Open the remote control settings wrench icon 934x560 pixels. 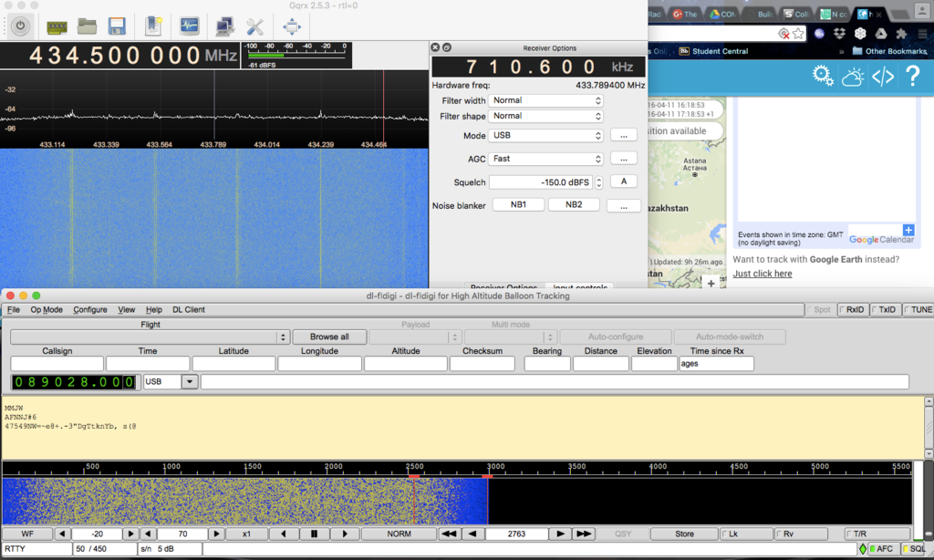pyautogui.click(x=255, y=26)
